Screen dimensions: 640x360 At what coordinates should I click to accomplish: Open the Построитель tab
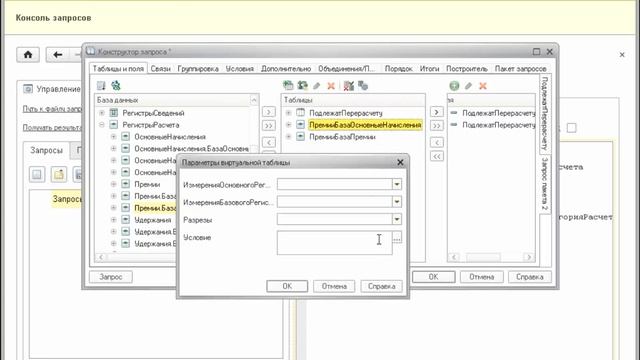467,69
